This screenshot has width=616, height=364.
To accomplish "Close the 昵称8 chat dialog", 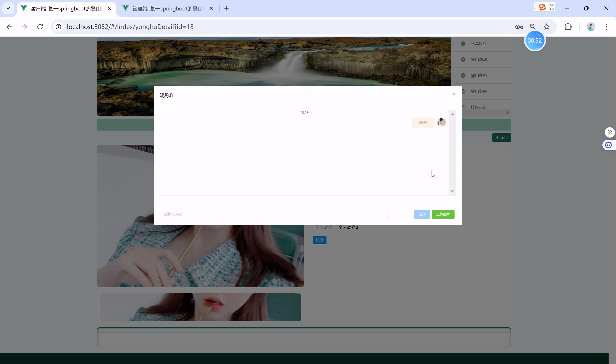I will (x=454, y=94).
